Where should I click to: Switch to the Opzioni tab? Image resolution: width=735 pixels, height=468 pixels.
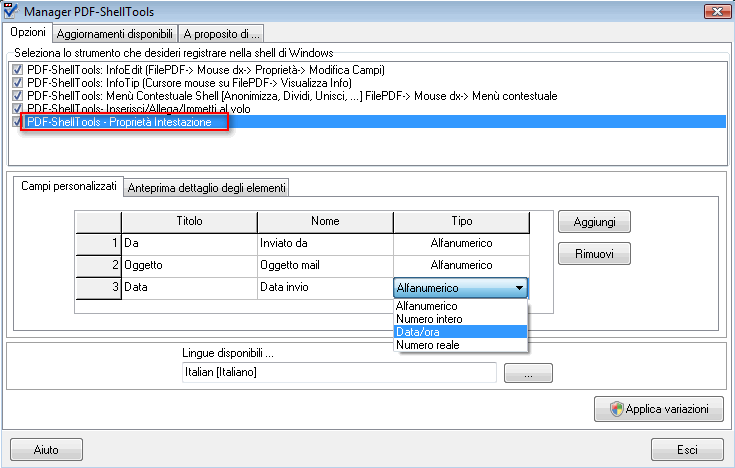(28, 32)
